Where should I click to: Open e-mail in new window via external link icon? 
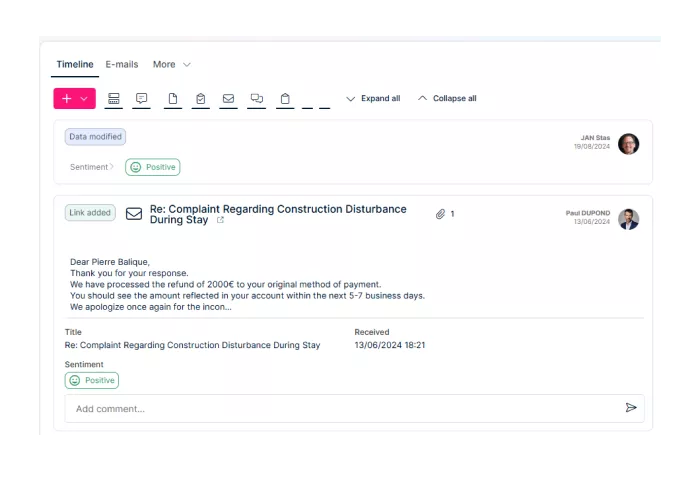(x=220, y=220)
